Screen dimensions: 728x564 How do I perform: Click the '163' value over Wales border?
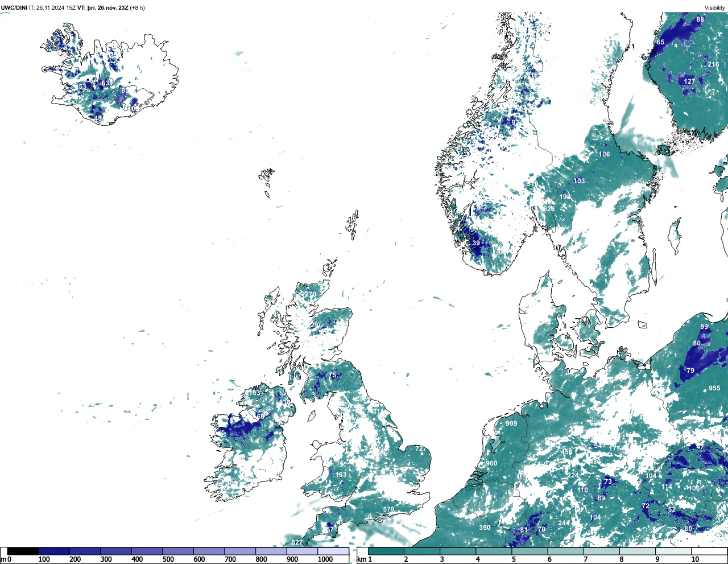tap(341, 475)
